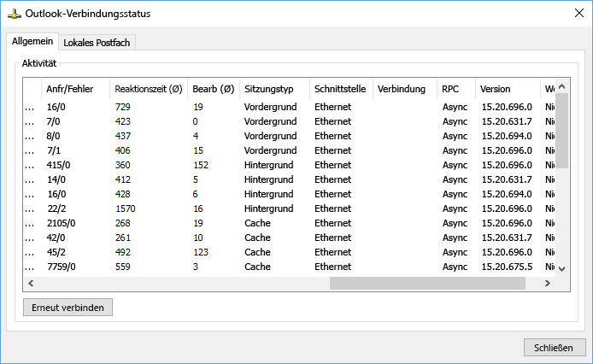Click Vordergrund in the 423 row
Image resolution: width=593 pixels, height=364 pixels.
270,121
